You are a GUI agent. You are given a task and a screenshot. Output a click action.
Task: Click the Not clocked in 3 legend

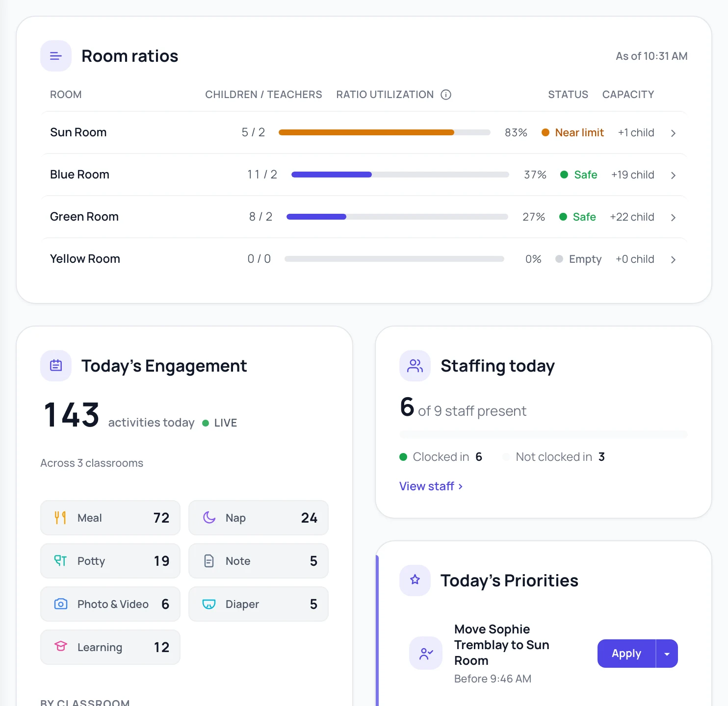[x=554, y=457]
